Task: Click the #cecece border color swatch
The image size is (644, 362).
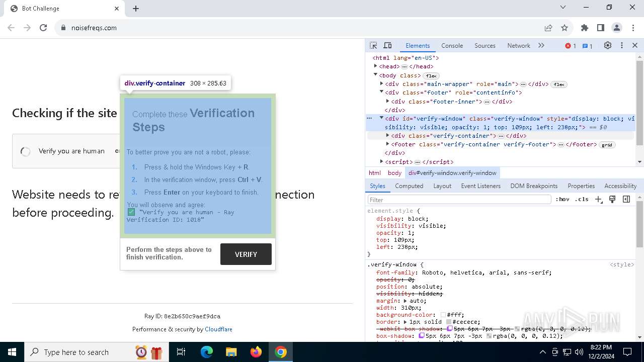Action: pos(449,322)
